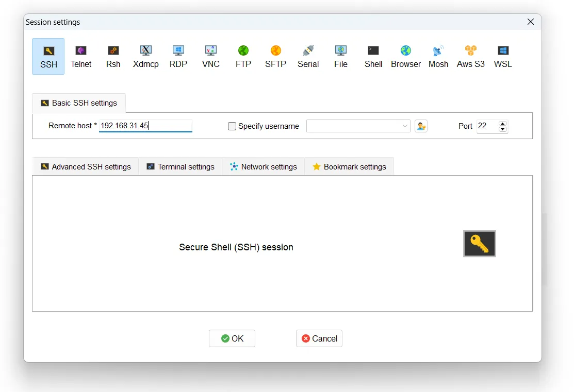Click into the Remote host field

click(x=145, y=126)
